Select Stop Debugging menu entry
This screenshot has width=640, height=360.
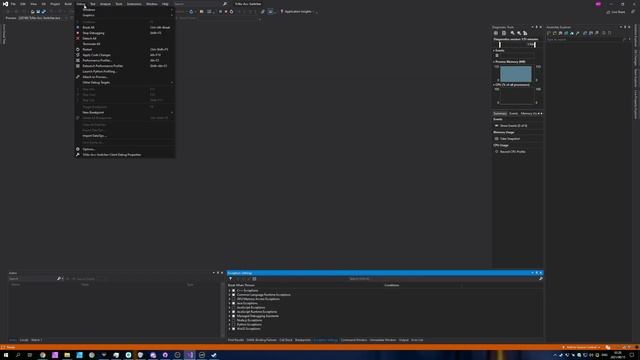pos(124,33)
